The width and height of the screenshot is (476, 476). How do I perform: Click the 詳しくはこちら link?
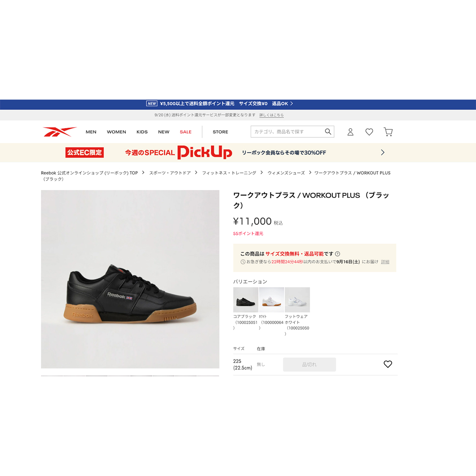(x=271, y=115)
